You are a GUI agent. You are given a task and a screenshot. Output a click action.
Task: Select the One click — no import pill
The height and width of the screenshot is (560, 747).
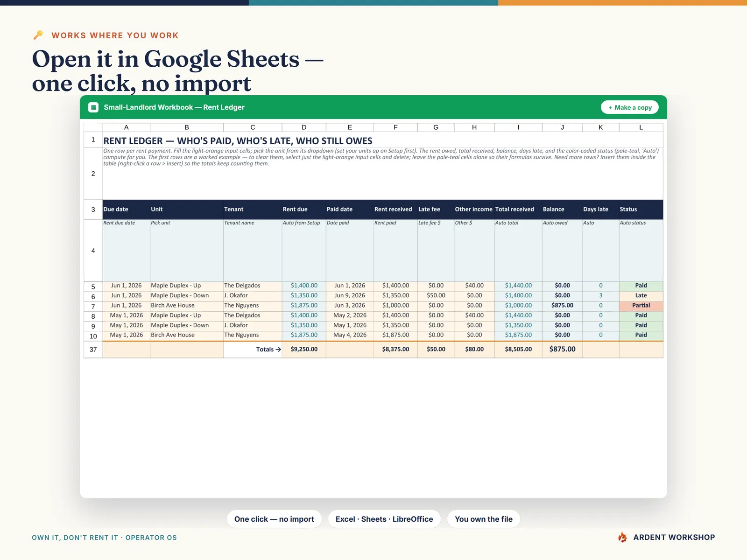pyautogui.click(x=274, y=519)
